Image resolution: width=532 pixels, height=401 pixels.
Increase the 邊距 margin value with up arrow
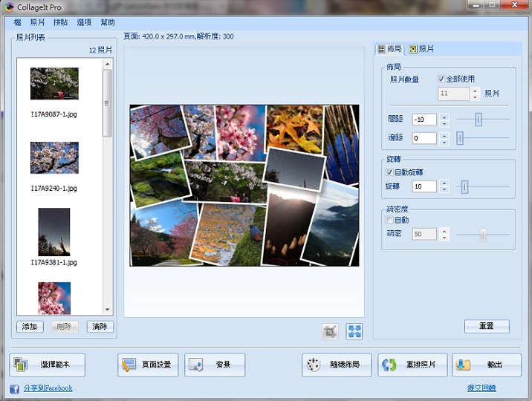tap(444, 135)
